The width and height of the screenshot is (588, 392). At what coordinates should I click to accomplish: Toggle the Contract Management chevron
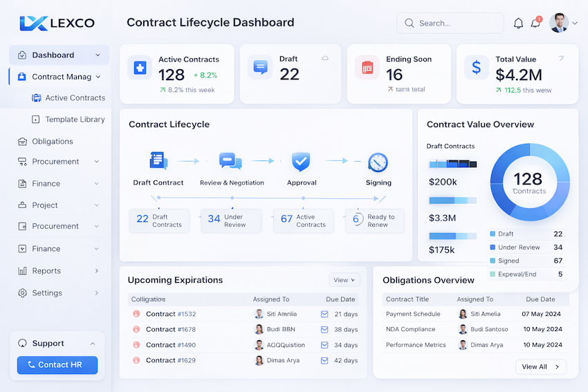point(98,77)
